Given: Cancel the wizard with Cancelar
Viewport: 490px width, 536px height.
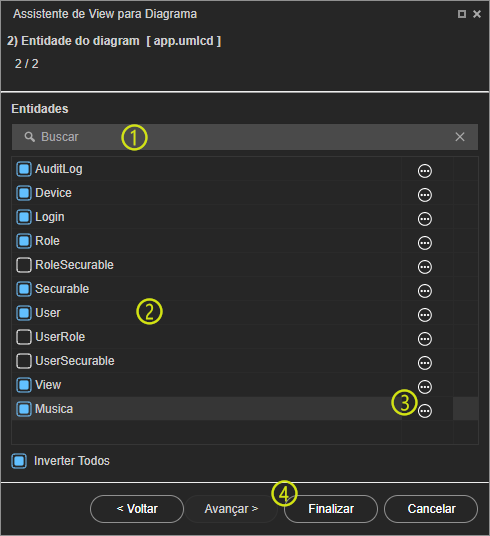Looking at the screenshot, I should pyautogui.click(x=431, y=509).
